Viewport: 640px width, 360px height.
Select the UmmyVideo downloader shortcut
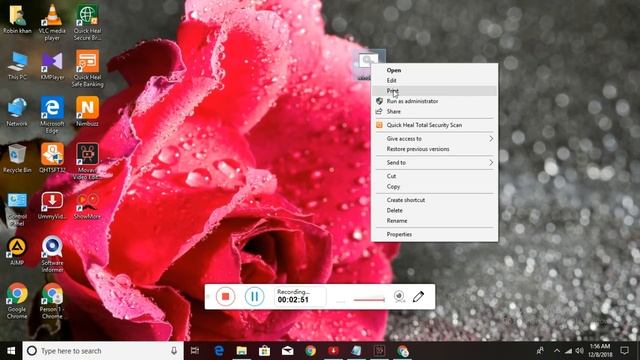pos(52,206)
